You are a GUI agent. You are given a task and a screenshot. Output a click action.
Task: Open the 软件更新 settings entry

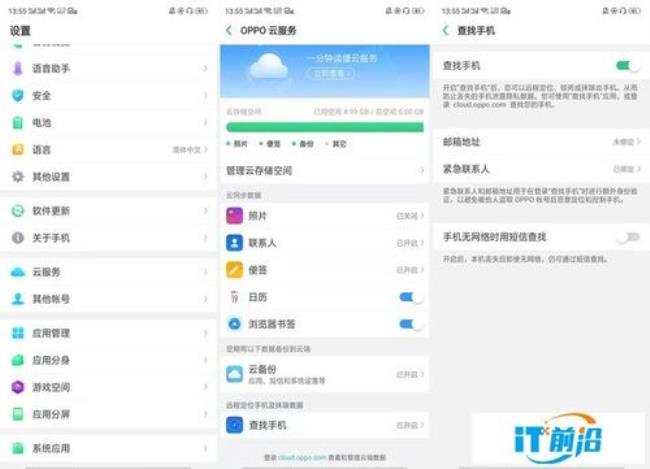[108, 211]
